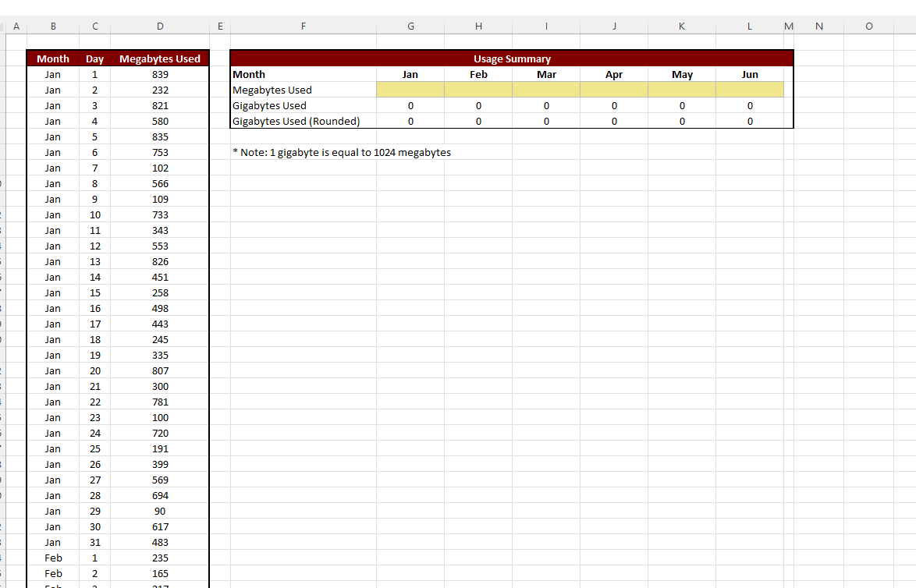Select the Month header in the data table
Viewport: 916px width, 588px height.
pyautogui.click(x=53, y=58)
